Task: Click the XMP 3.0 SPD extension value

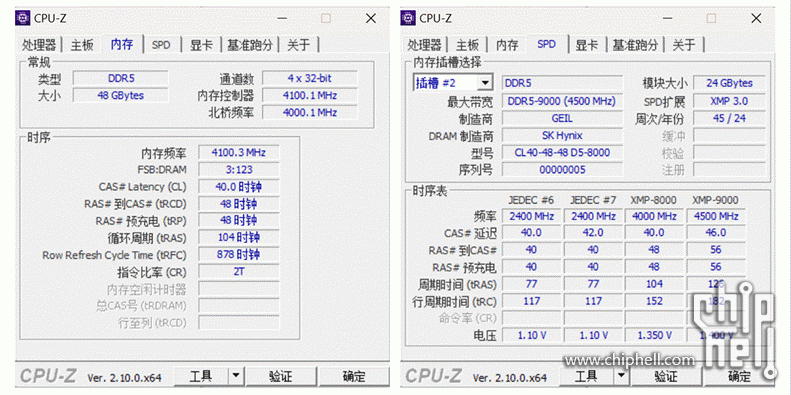Action: pyautogui.click(x=729, y=101)
